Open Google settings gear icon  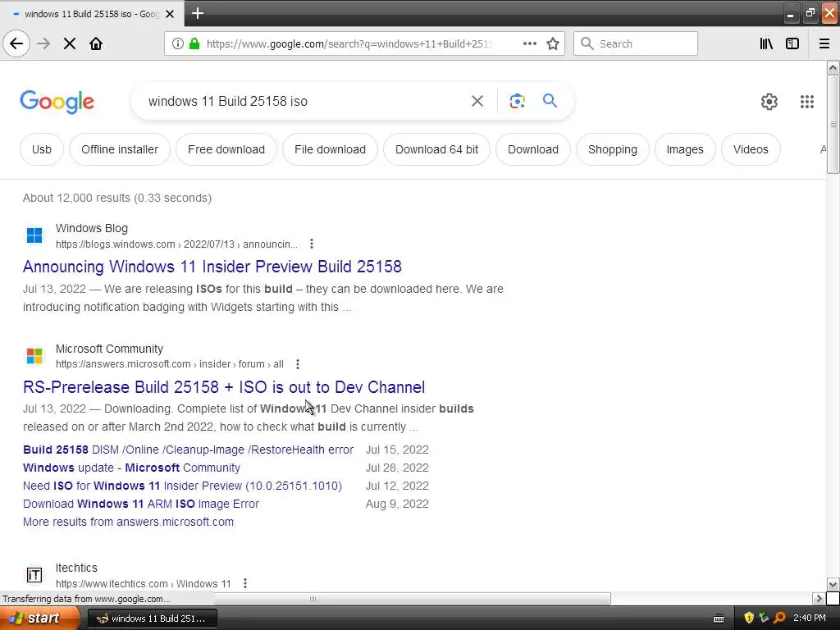[x=769, y=101]
